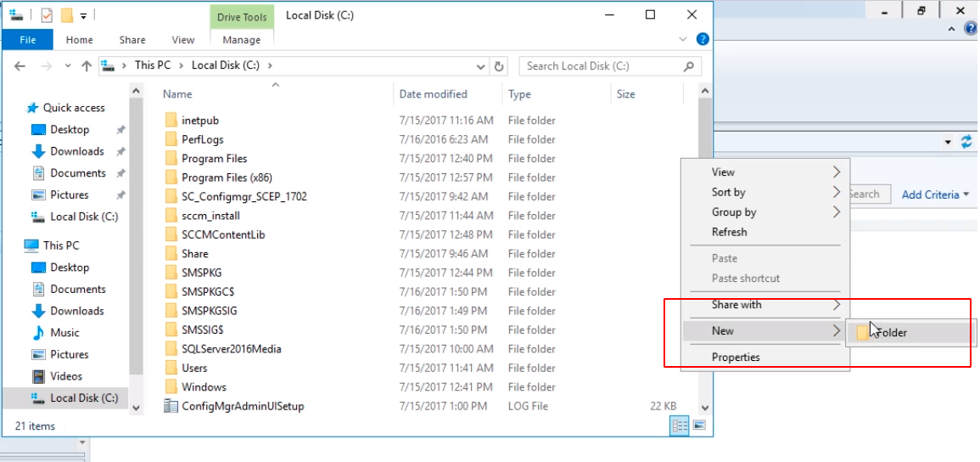The height and width of the screenshot is (462, 980).
Task: Select the SCCMContentLib folder
Action: [x=222, y=234]
